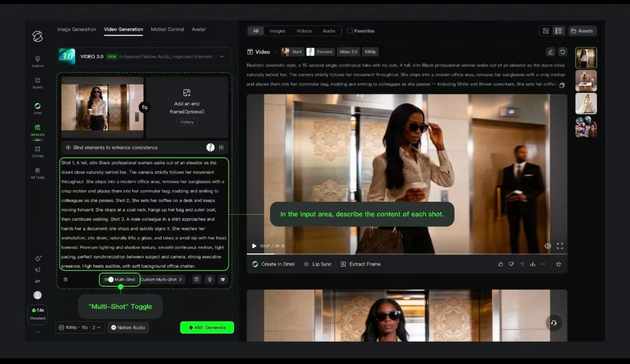This screenshot has height=364, width=630.
Task: Dislike the generated video thumbs down
Action: (511, 264)
